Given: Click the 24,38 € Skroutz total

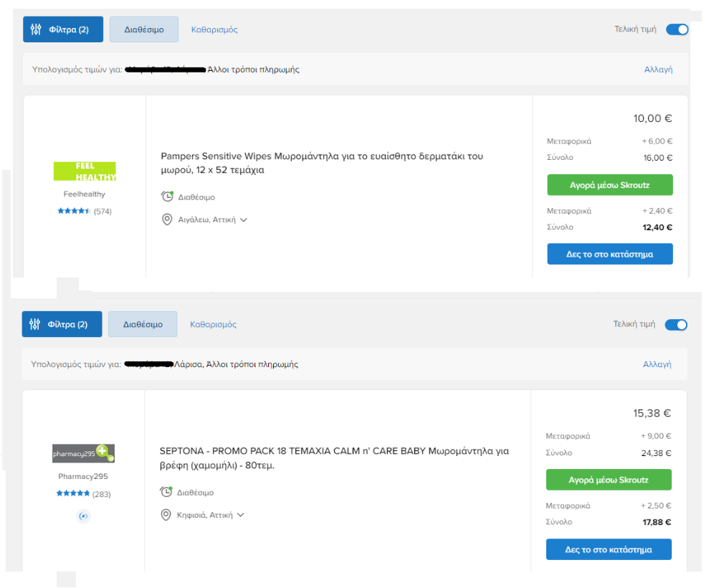Looking at the screenshot, I should click(x=656, y=452).
